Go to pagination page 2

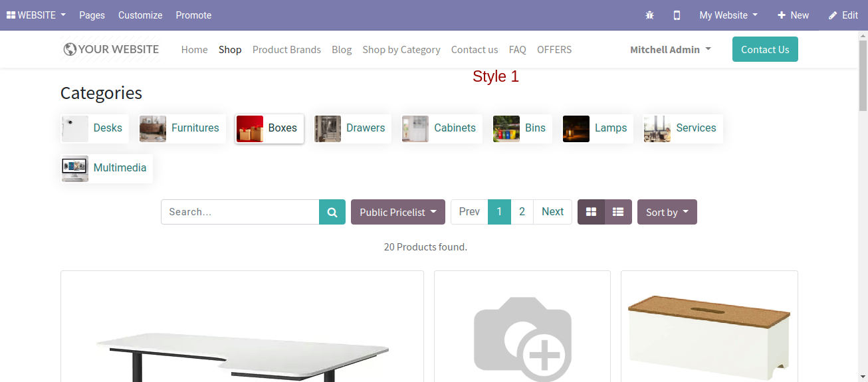pyautogui.click(x=522, y=212)
